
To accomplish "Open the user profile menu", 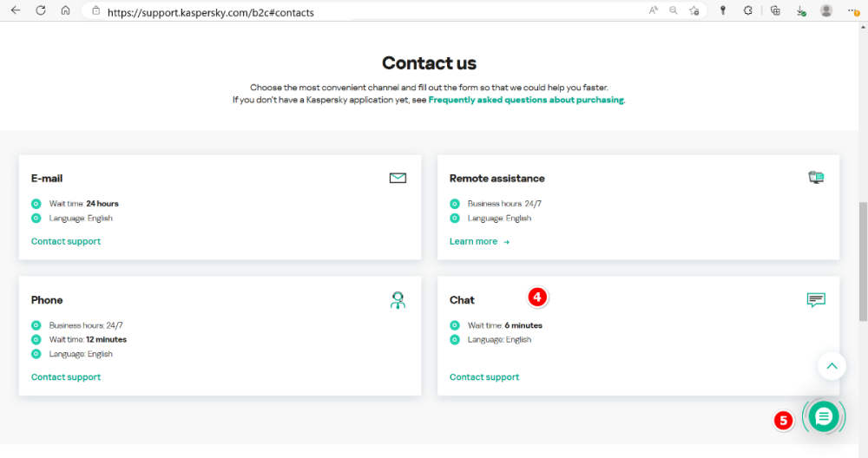I will coord(826,10).
